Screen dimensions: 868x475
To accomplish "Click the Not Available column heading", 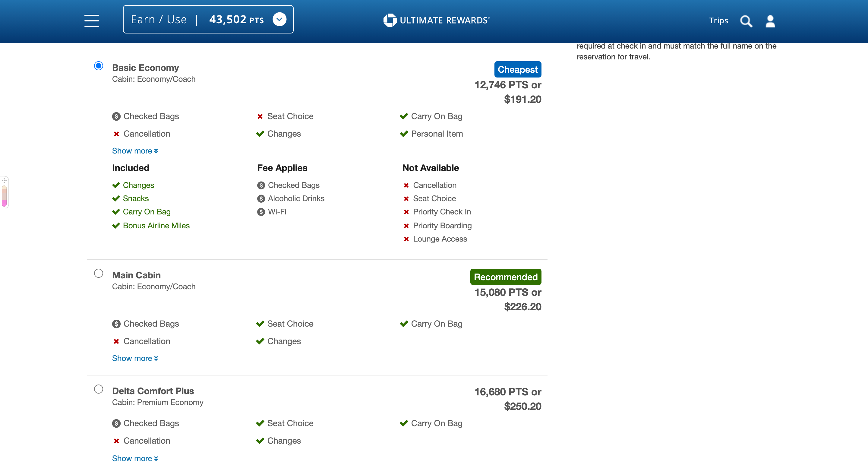I will coord(431,168).
